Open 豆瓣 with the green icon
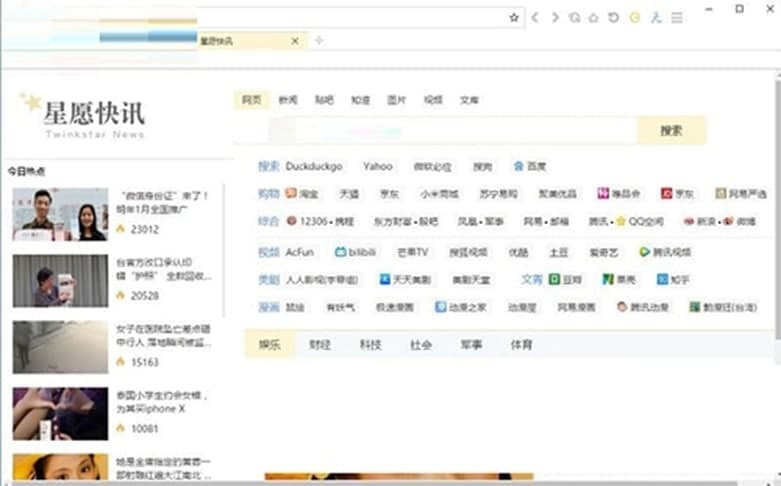The height and width of the screenshot is (486, 781). click(565, 279)
